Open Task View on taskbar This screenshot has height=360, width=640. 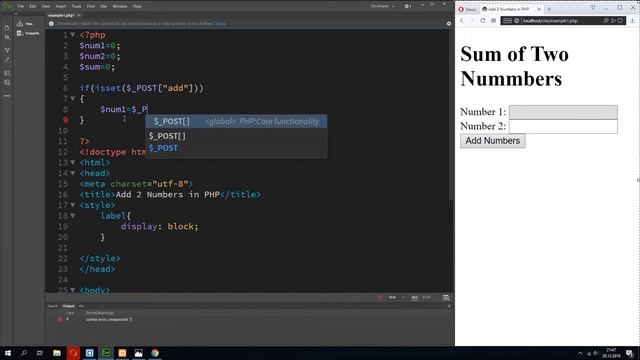click(x=40, y=353)
